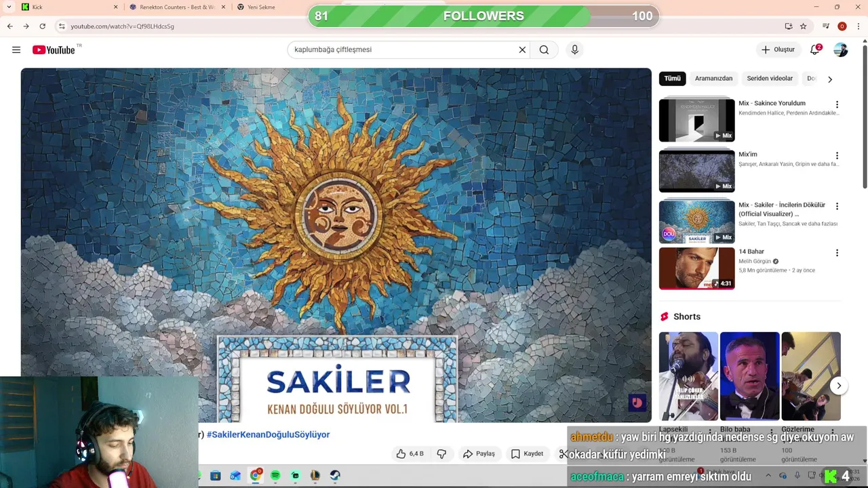Open the Oluştur create button
This screenshot has width=868, height=488.
pos(778,49)
